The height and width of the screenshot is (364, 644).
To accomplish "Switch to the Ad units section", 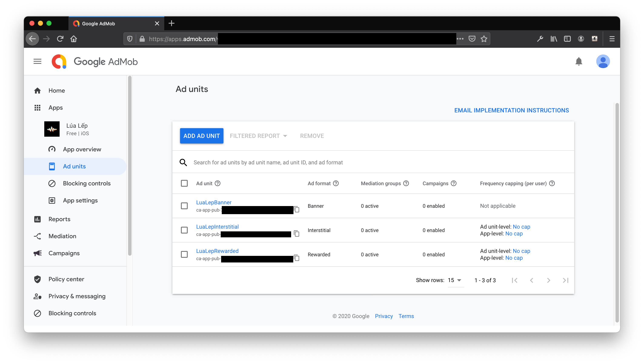I will 74,166.
